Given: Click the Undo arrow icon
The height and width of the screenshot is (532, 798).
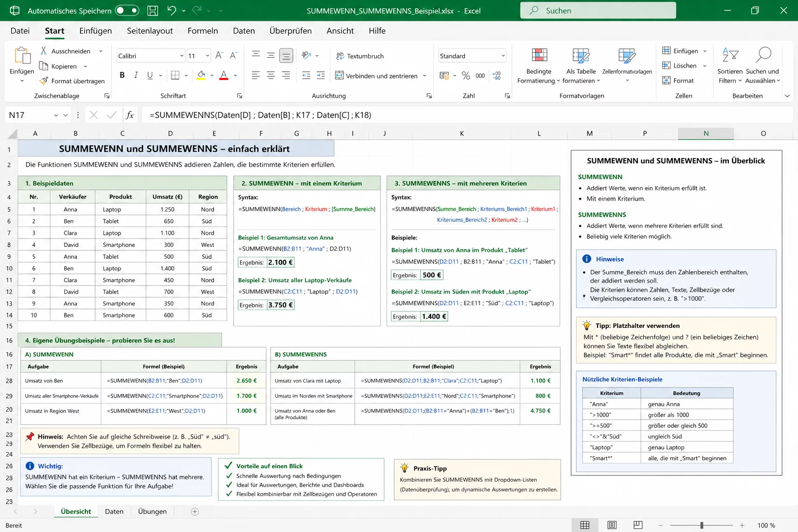Looking at the screenshot, I should (x=172, y=10).
